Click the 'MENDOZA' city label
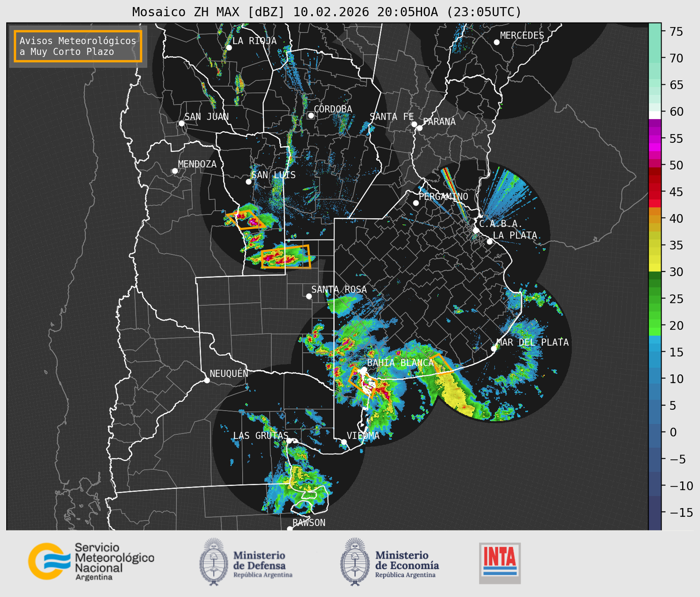700x597 pixels. tap(197, 164)
